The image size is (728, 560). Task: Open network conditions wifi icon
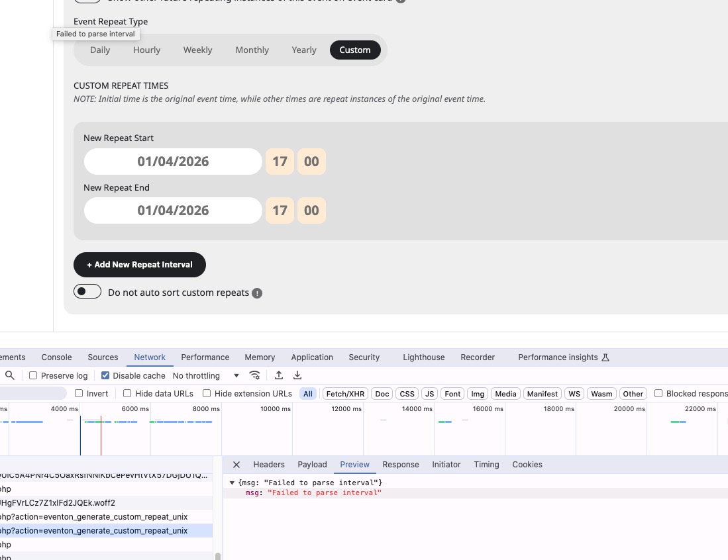(254, 375)
